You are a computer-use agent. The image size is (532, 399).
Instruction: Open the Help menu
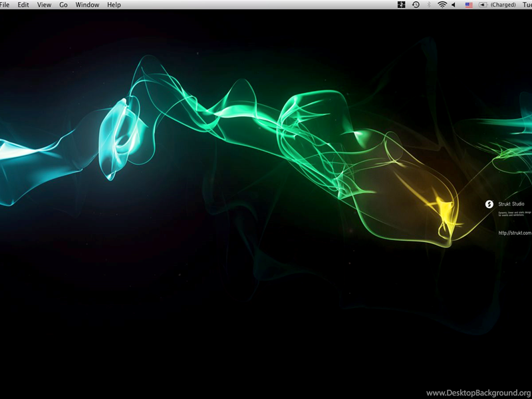point(114,5)
